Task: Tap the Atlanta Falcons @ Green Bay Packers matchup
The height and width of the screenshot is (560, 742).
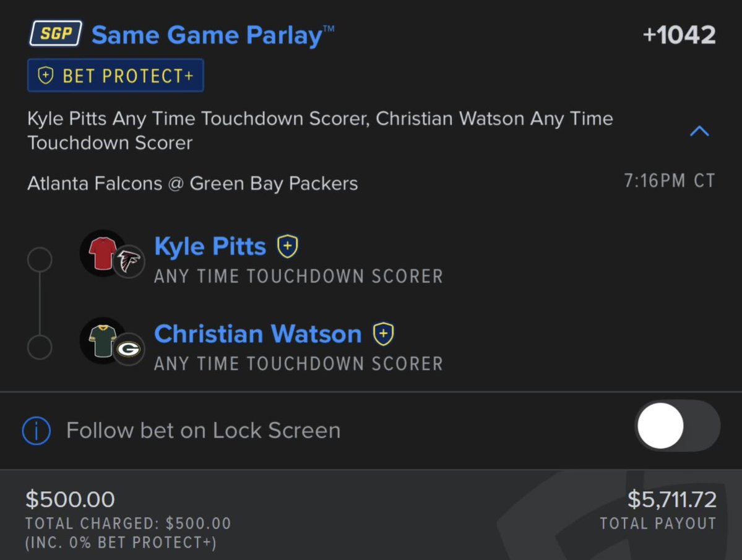Action: coord(192,184)
